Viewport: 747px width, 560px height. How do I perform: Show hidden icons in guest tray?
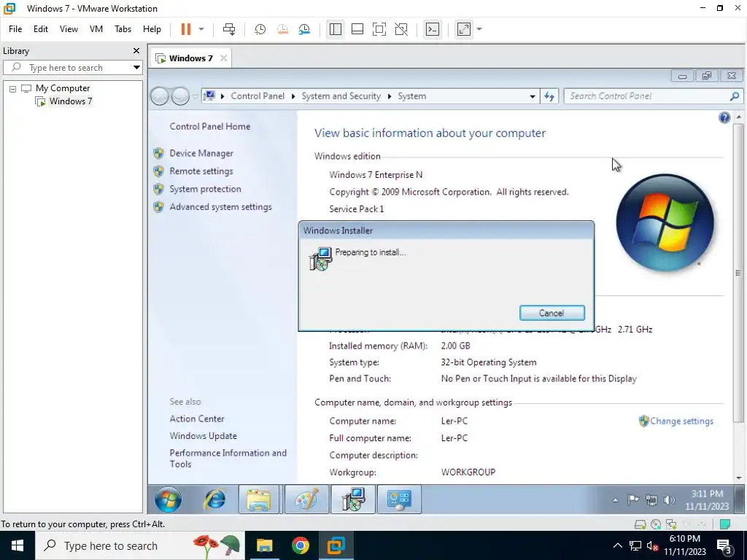(615, 500)
